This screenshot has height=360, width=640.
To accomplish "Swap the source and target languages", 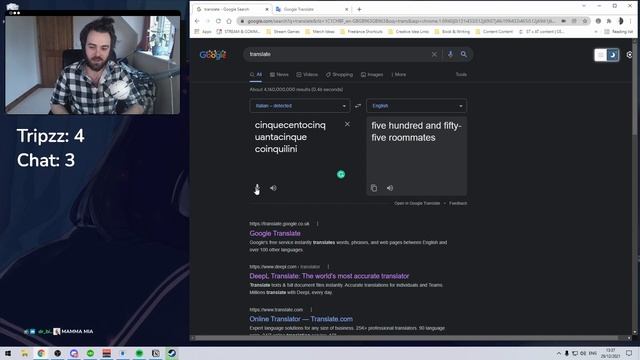I will point(358,106).
